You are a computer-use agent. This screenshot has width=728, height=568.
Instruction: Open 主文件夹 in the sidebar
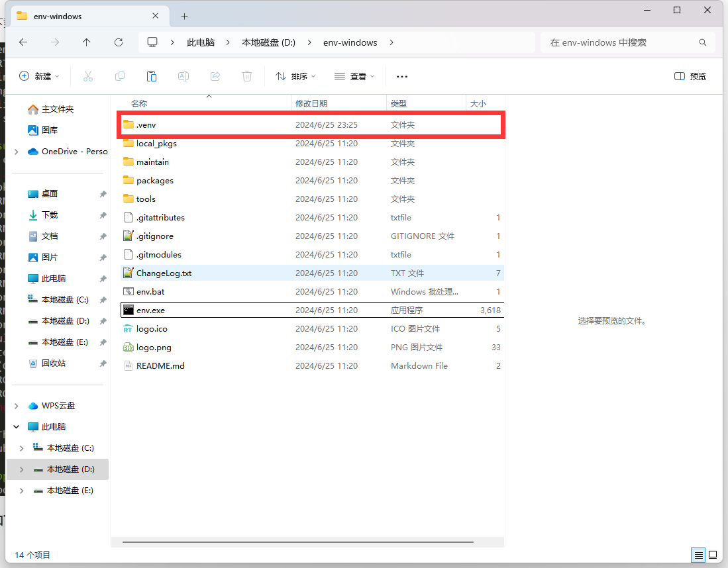point(58,109)
